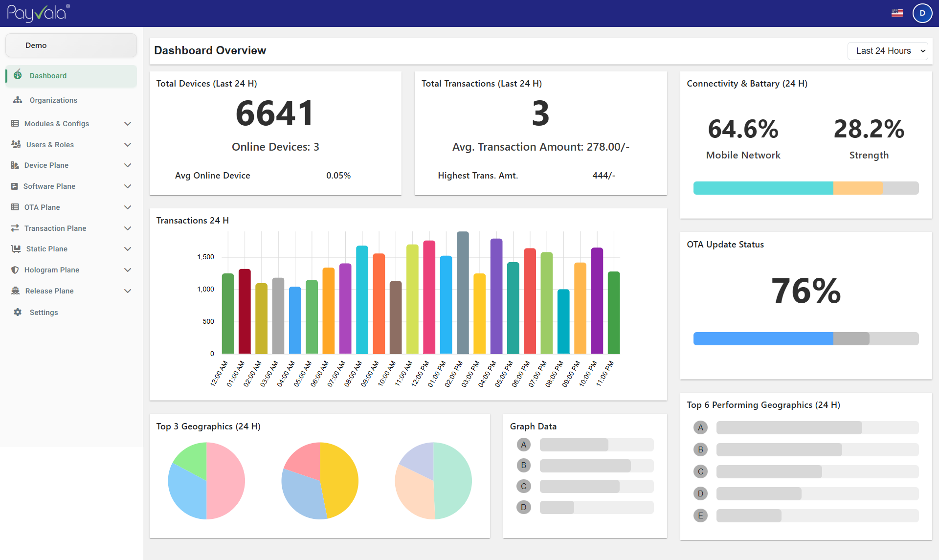939x560 pixels.
Task: Click the 76% OTA update value
Action: coord(806,291)
